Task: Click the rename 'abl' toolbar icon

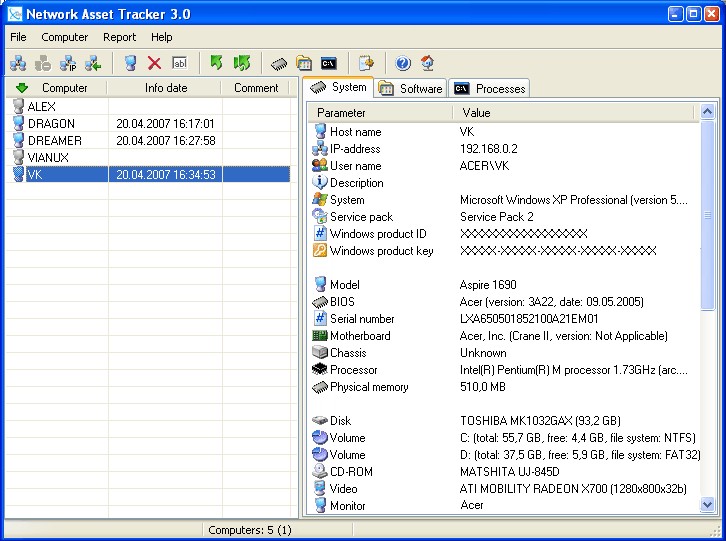Action: (x=179, y=63)
